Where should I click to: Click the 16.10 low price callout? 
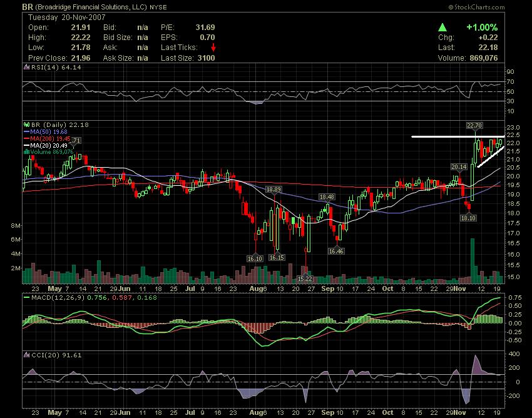point(255,258)
